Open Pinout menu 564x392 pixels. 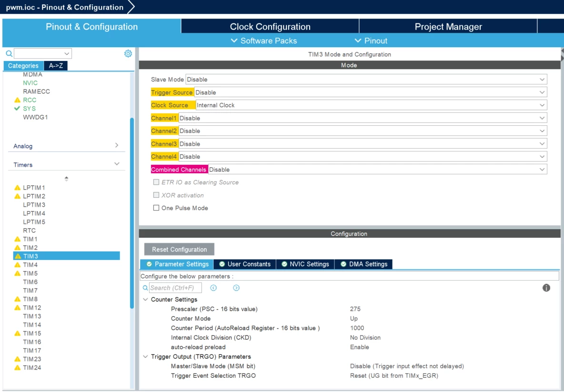(x=371, y=40)
